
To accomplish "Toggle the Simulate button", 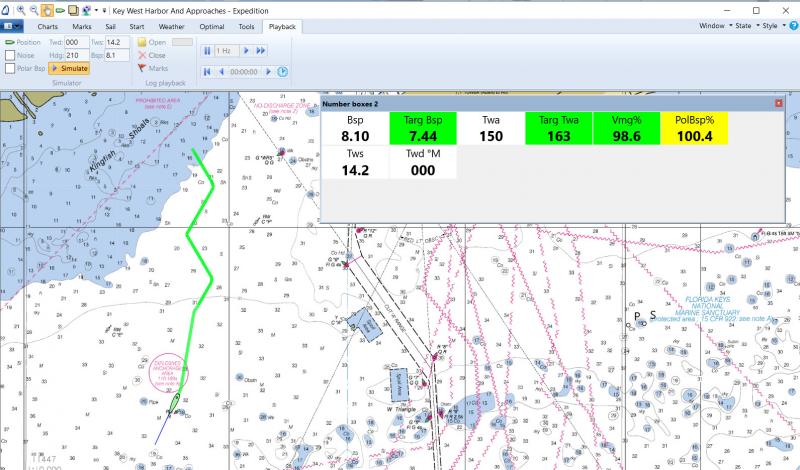I will pos(68,69).
